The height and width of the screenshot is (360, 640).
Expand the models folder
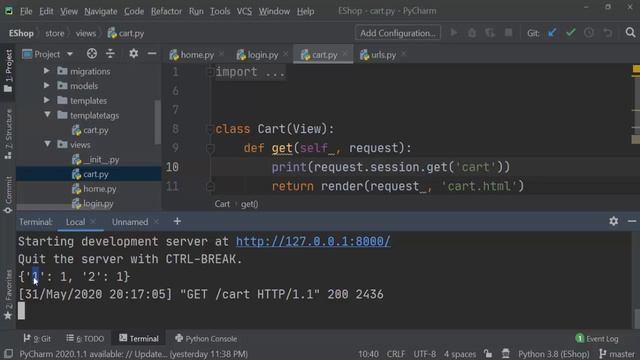47,86
